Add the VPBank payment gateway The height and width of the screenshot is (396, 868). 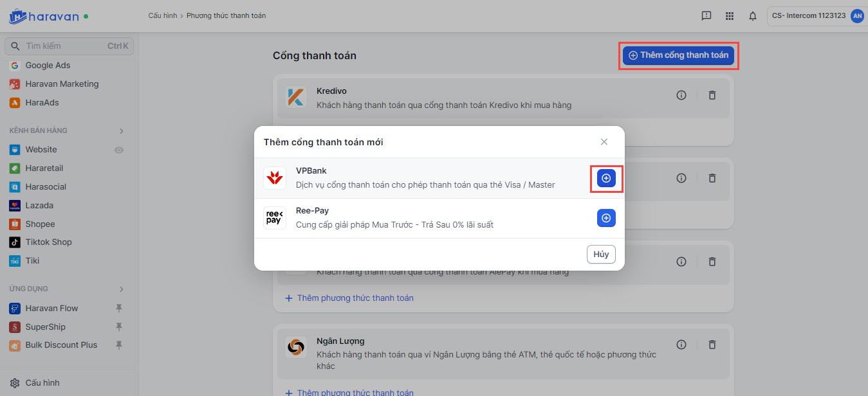[x=606, y=178]
